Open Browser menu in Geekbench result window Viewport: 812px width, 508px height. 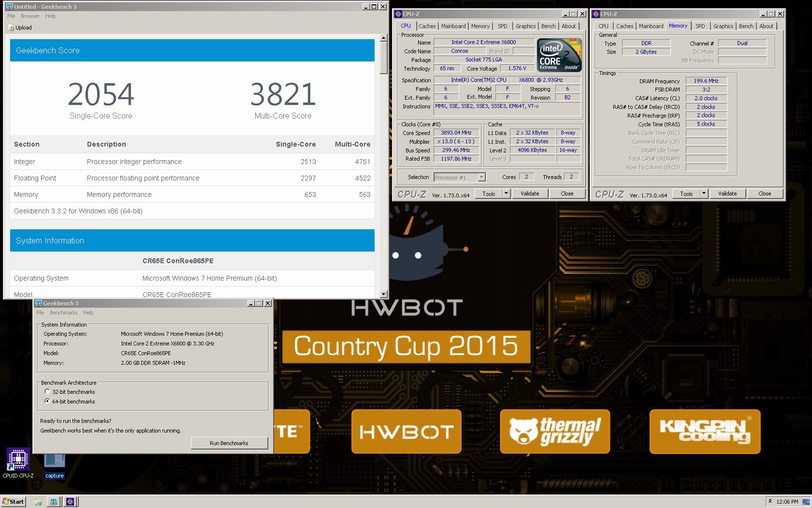pos(30,16)
